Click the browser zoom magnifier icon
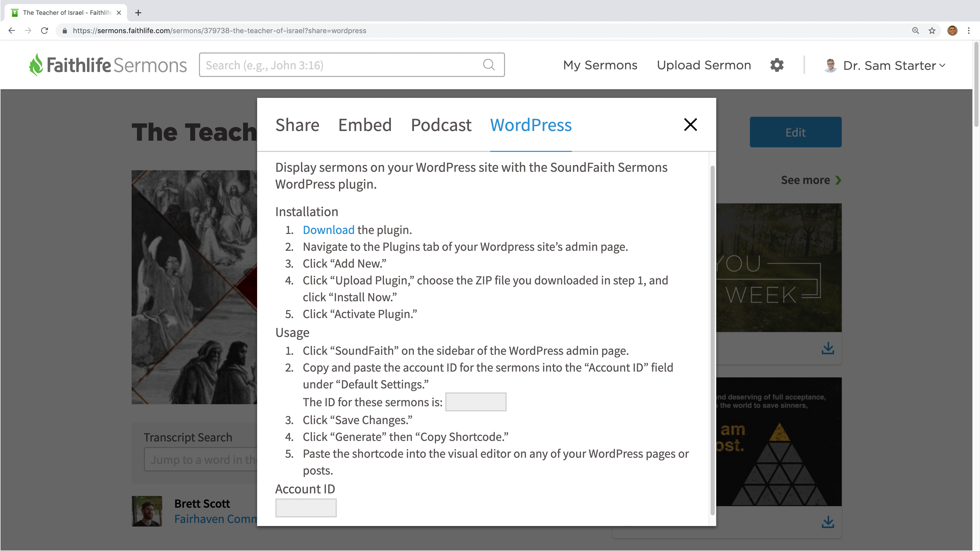The height and width of the screenshot is (551, 980). pyautogui.click(x=915, y=30)
